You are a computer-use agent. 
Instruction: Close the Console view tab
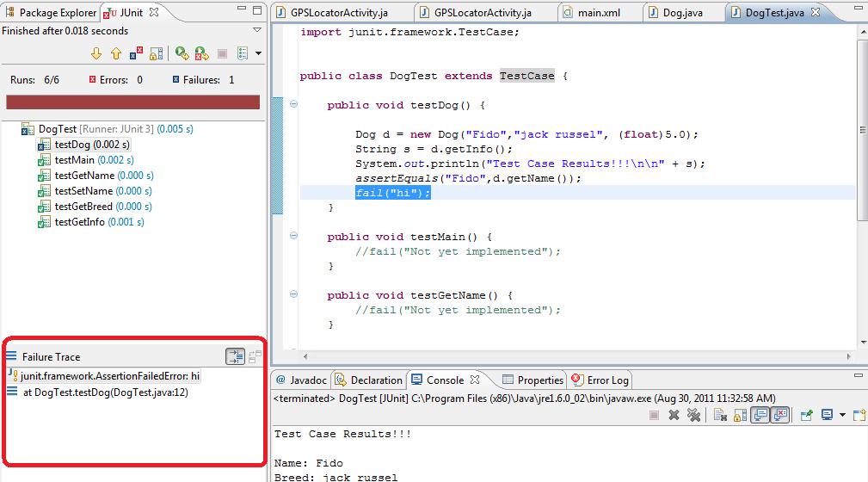[474, 380]
